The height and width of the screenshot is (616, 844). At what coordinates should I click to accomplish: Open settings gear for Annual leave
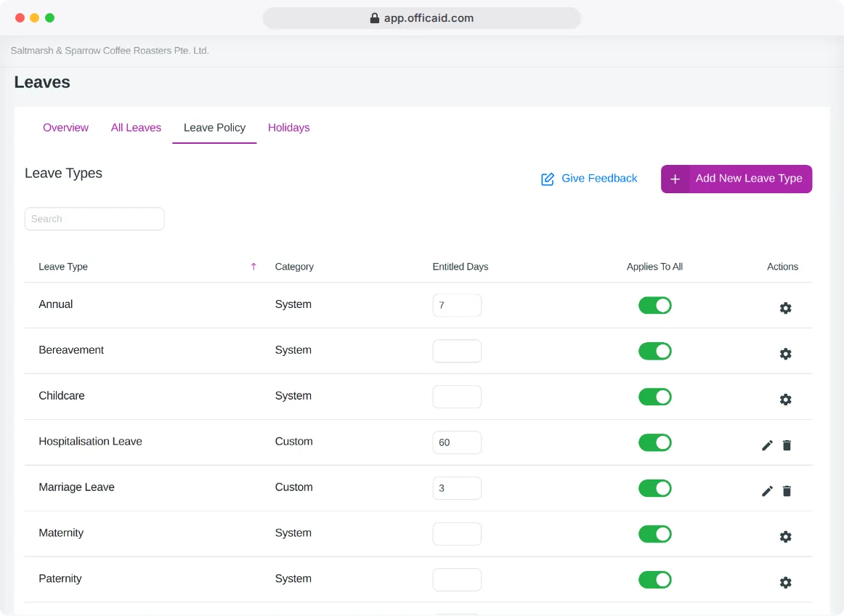click(x=785, y=308)
